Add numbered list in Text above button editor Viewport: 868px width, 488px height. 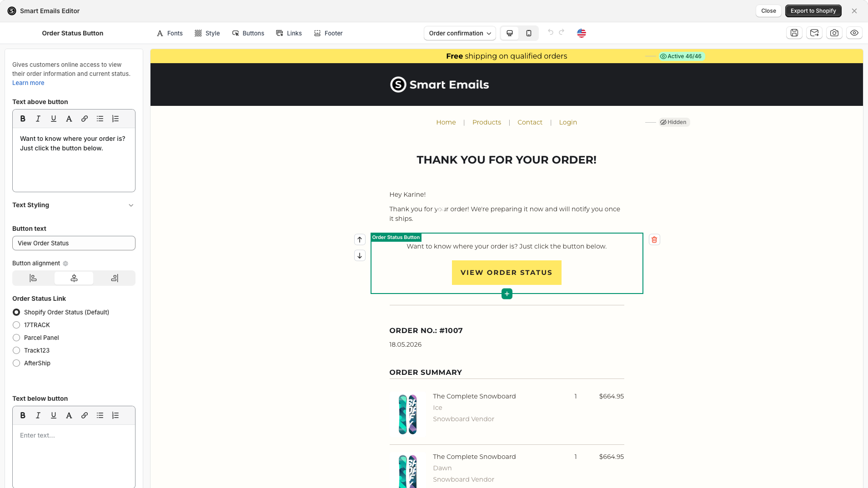pyautogui.click(x=115, y=119)
